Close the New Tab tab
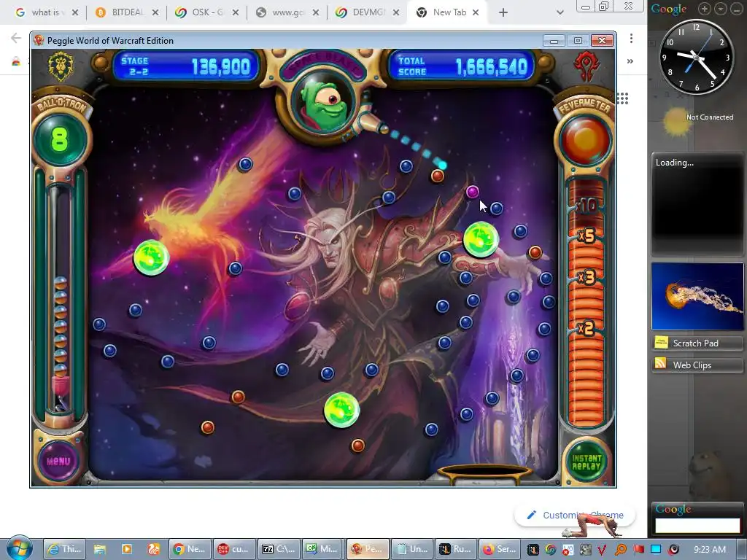Viewport: 747px width, 560px height. tap(476, 13)
